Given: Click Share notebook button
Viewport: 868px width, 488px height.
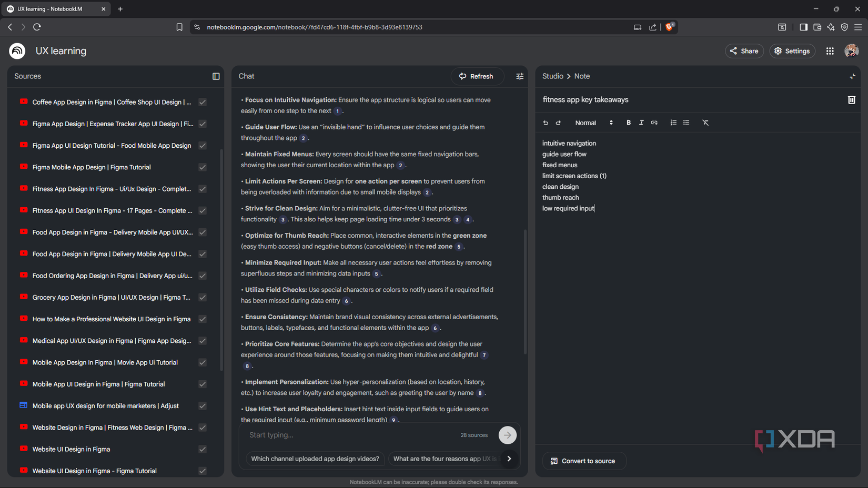Looking at the screenshot, I should 744,51.
